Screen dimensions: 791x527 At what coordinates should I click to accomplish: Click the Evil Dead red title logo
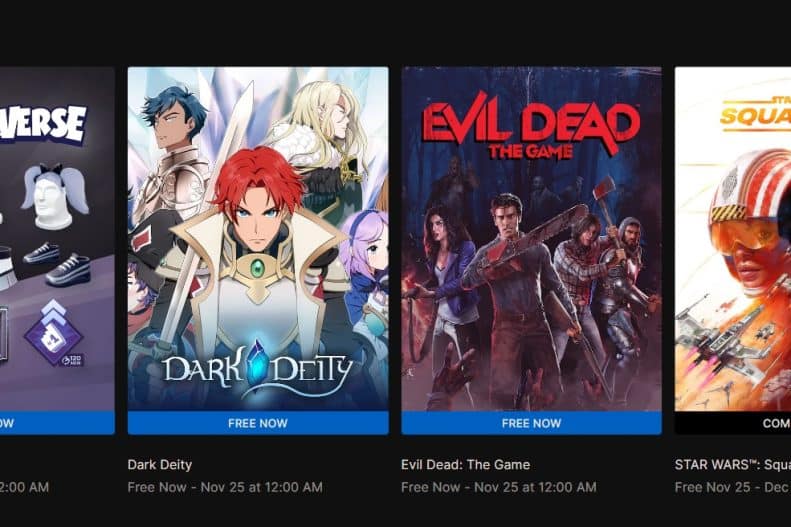[531, 124]
